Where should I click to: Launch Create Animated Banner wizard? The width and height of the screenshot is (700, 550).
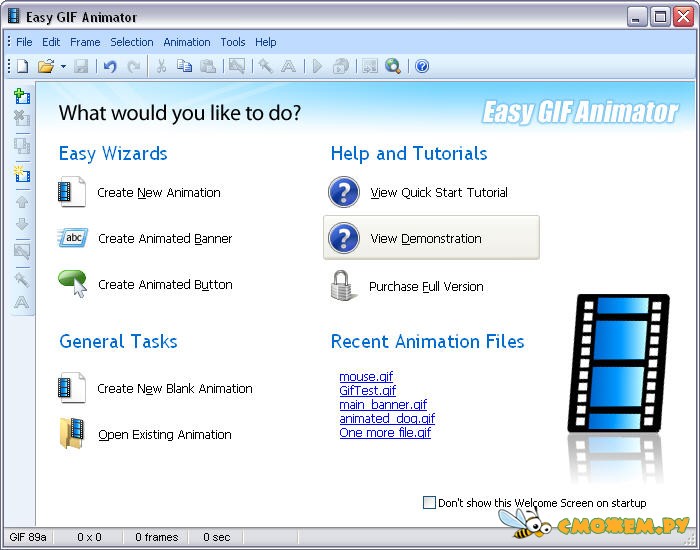[x=145, y=238]
